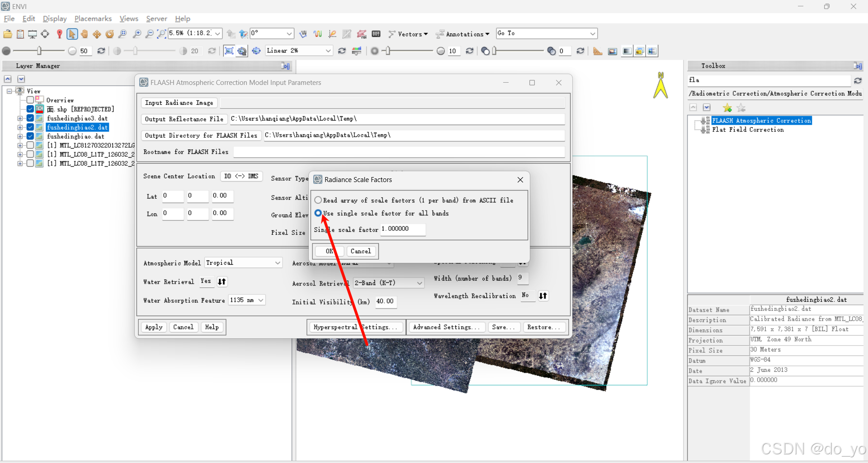This screenshot has width=868, height=463.
Task: Open the Linear 2% stretch dropdown
Action: point(329,51)
